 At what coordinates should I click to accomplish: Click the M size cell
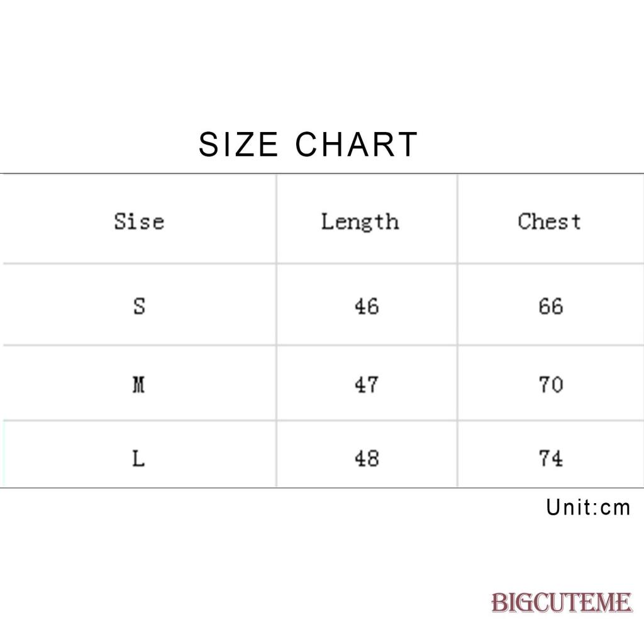click(x=139, y=384)
